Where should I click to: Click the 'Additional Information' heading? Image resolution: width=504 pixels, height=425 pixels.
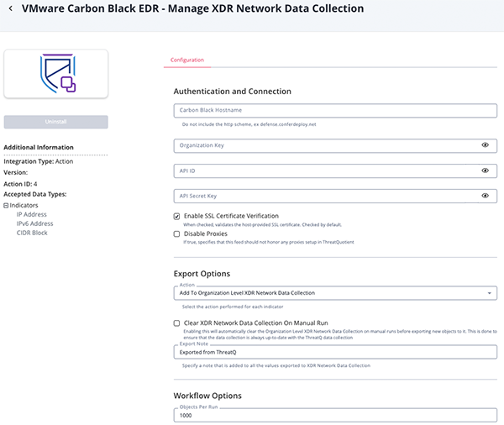click(x=39, y=147)
